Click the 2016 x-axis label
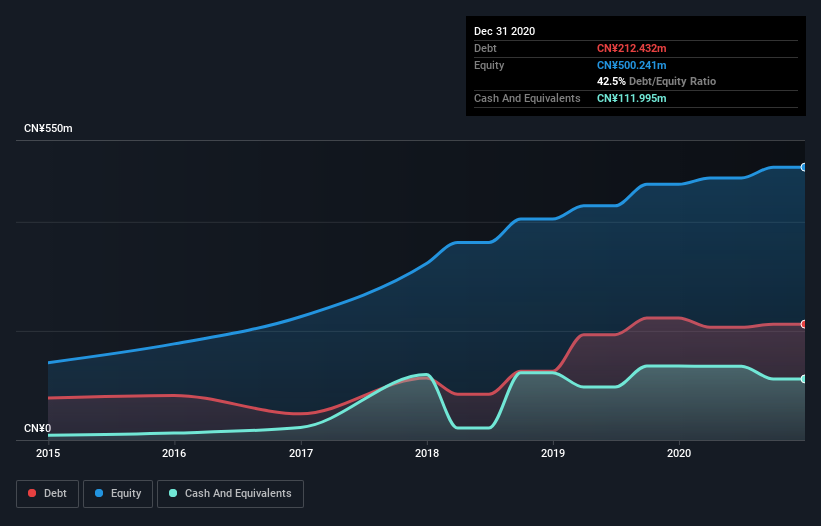Viewport: 821px width, 526px height. coord(174,453)
